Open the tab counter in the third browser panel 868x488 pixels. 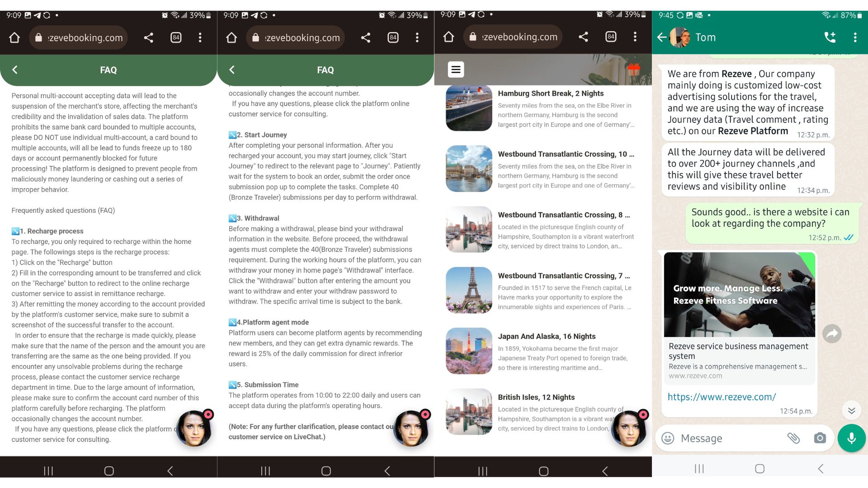point(611,37)
